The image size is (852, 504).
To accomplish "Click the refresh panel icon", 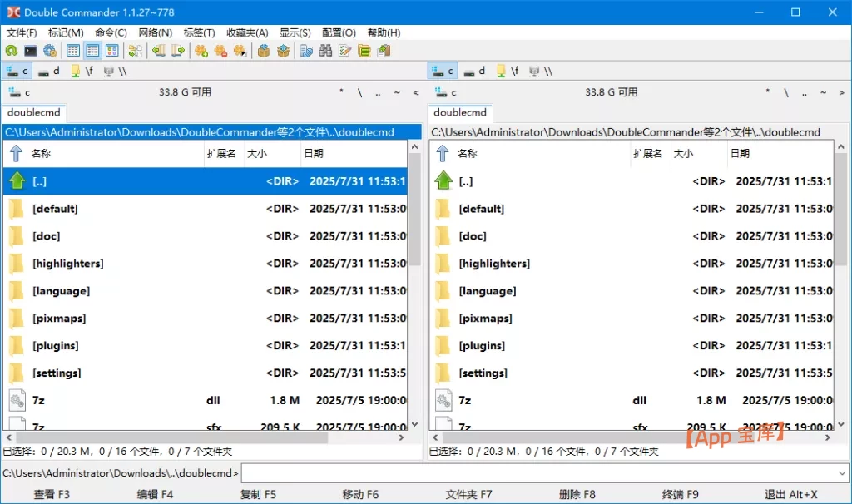I will [12, 51].
